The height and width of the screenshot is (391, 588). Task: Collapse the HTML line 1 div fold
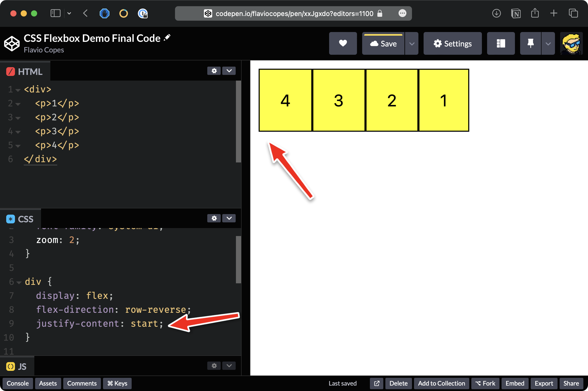[x=18, y=90]
